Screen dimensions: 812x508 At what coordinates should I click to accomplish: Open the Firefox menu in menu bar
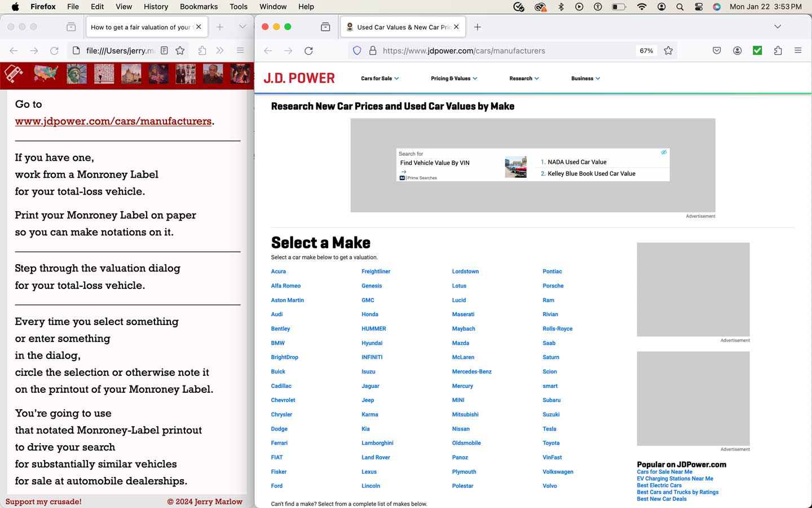43,7
